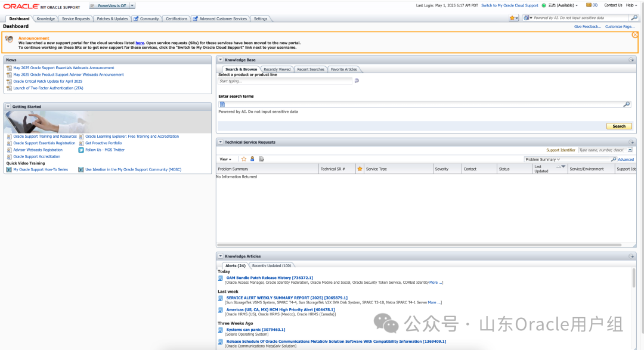
Task: Go to Patches & Updates tab
Action: pyautogui.click(x=112, y=18)
